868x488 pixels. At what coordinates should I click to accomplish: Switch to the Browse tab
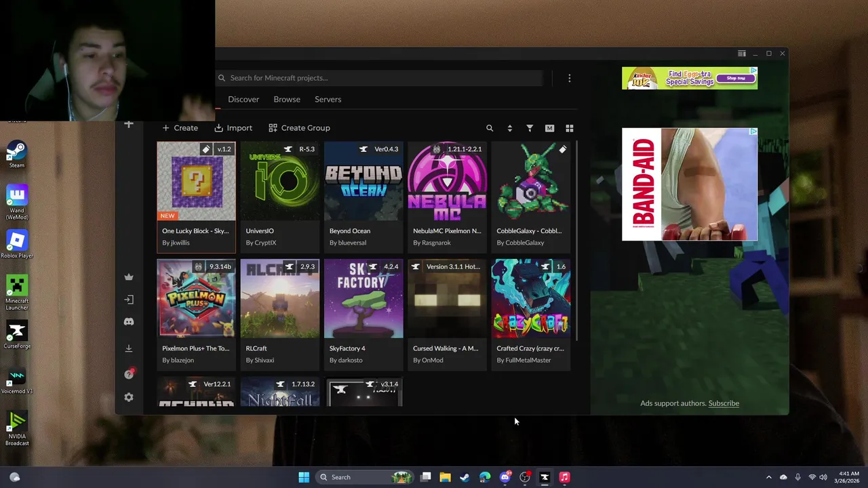tap(287, 99)
